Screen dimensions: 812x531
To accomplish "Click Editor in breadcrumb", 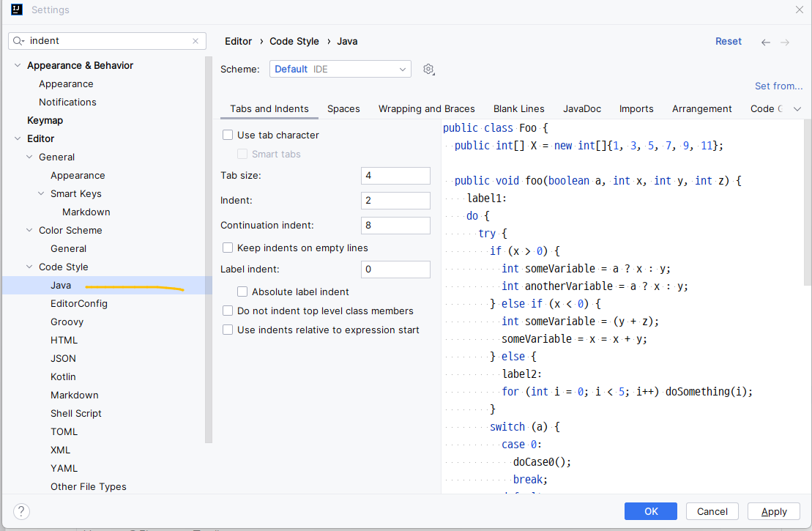I will pos(238,42).
